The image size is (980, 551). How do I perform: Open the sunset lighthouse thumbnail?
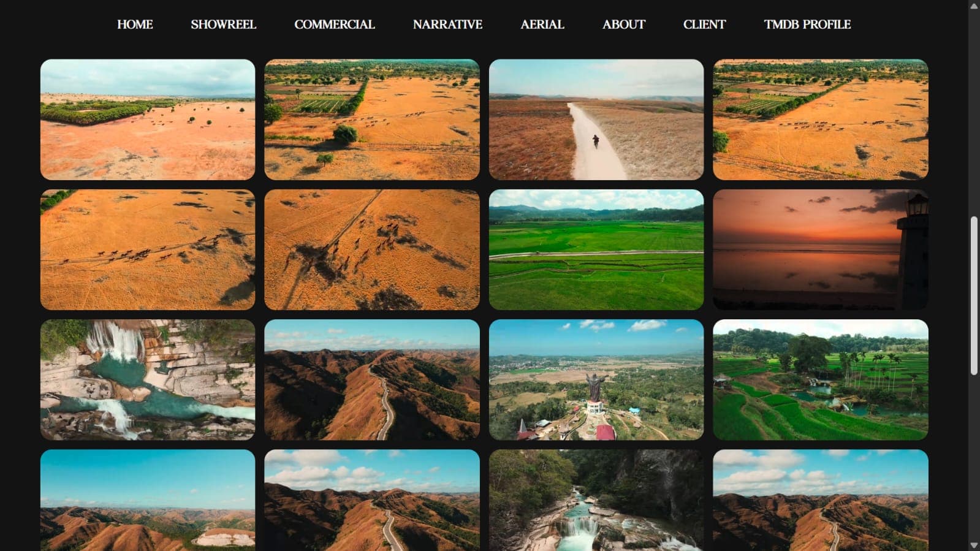click(820, 249)
